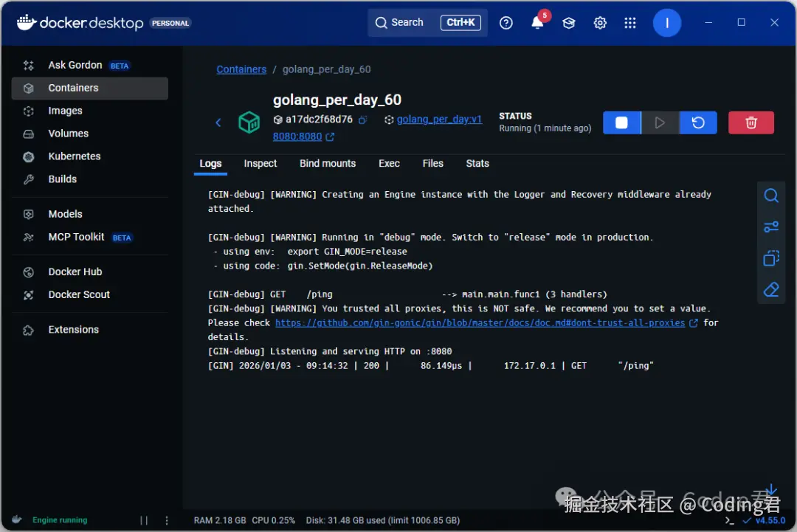Go back with the left chevron arrow
The width and height of the screenshot is (797, 532).
pyautogui.click(x=218, y=122)
